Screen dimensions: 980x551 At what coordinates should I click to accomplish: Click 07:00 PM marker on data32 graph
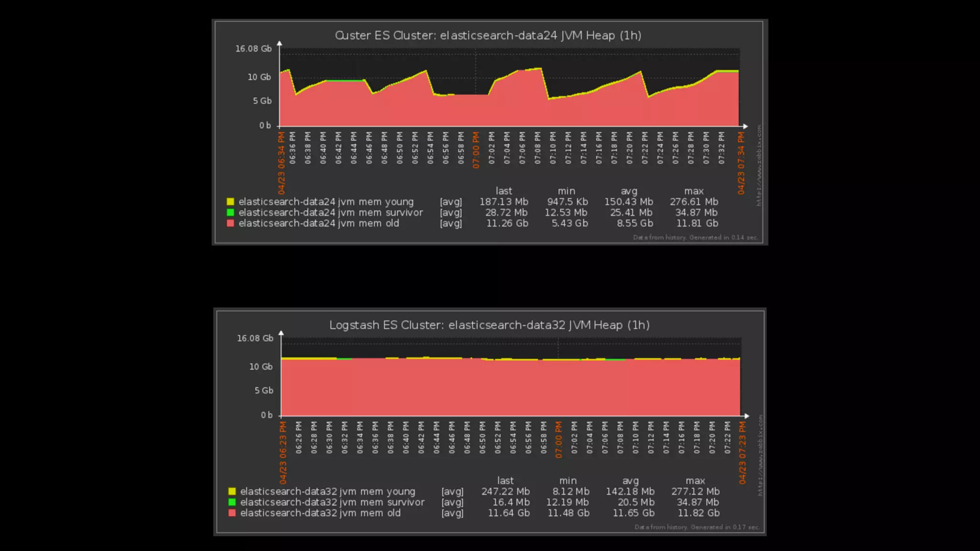click(x=558, y=440)
